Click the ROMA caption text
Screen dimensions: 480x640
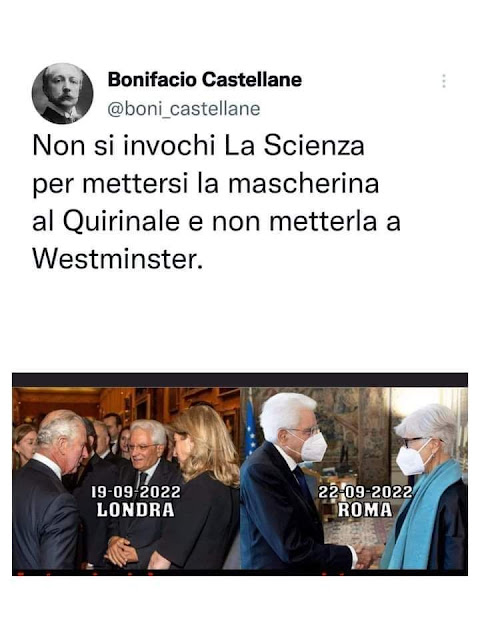pyautogui.click(x=365, y=510)
